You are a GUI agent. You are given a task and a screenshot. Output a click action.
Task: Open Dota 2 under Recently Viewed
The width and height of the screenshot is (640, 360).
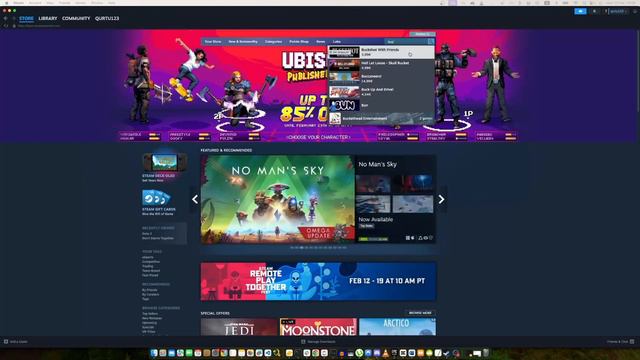(x=147, y=233)
